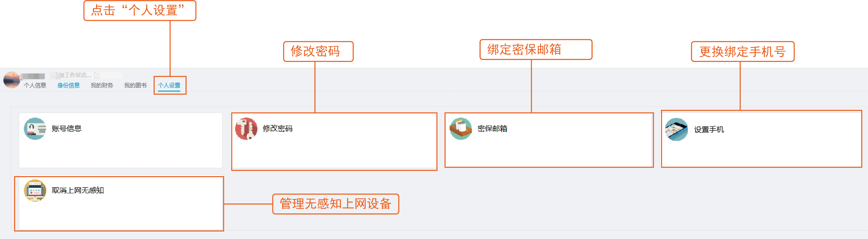
Task: Click the 修改密码 card title
Action: click(278, 129)
